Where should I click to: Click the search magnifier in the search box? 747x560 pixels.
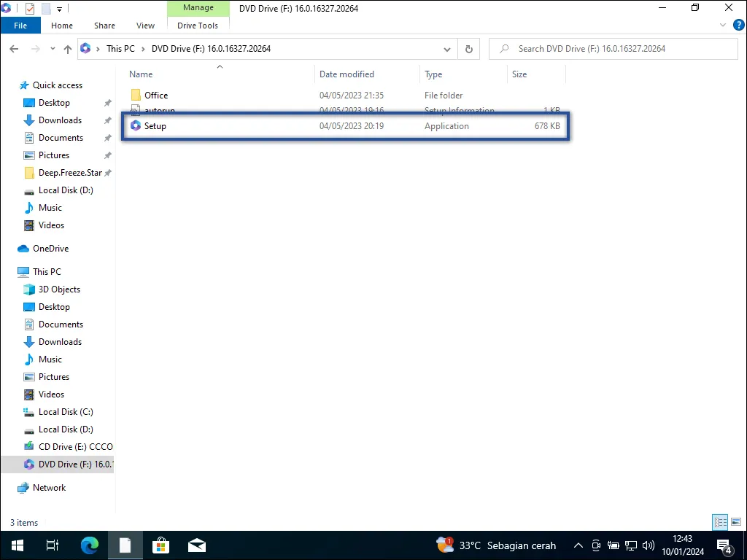pyautogui.click(x=503, y=49)
